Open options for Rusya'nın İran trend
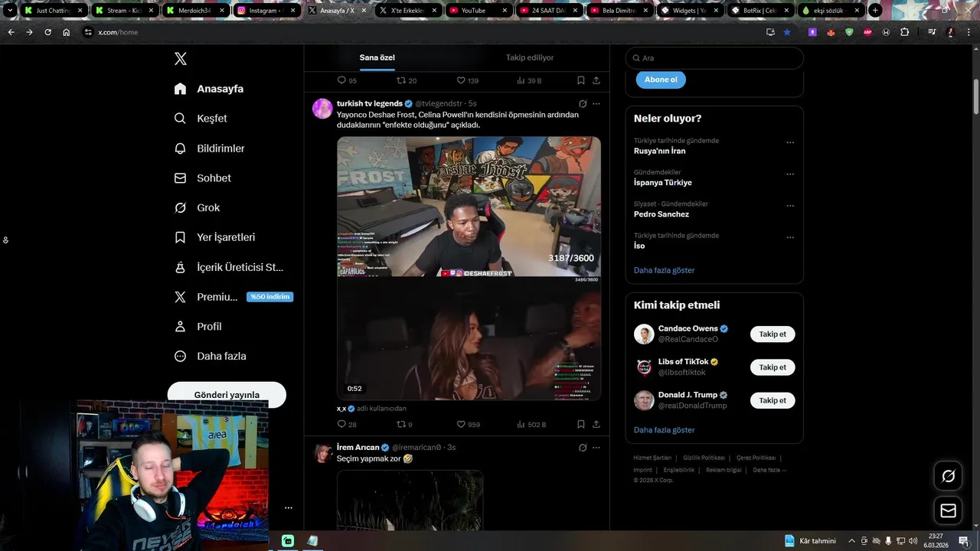 coord(790,142)
